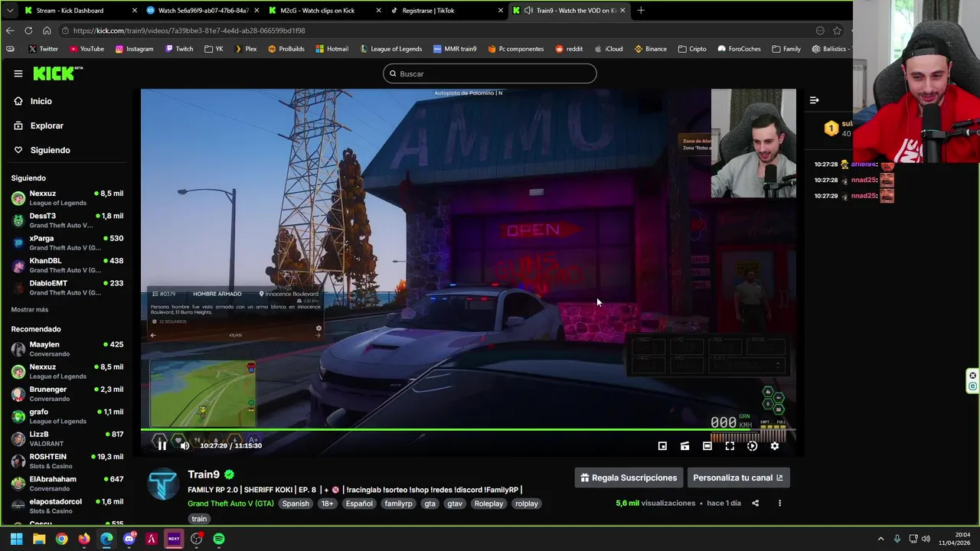Open ProBuilds bookmark
The image size is (980, 551).
tap(286, 49)
